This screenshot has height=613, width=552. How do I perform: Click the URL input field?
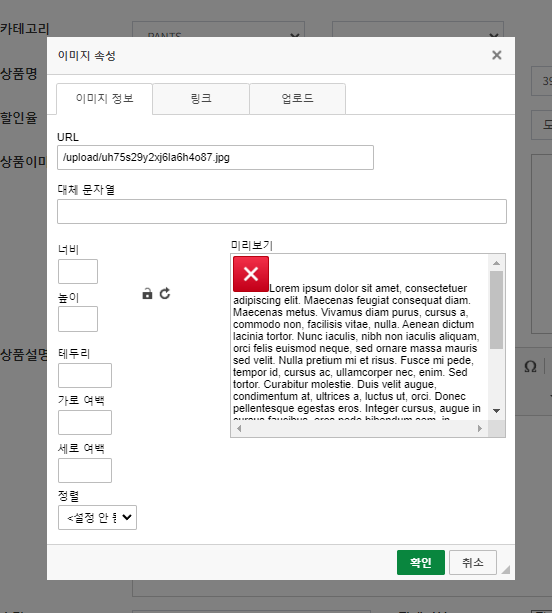215,158
